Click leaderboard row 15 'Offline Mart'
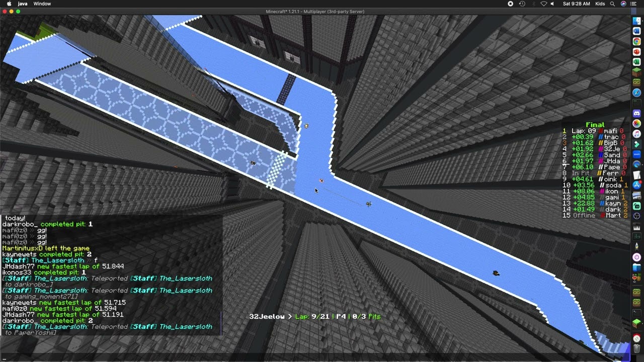The image size is (644, 362). coord(594,215)
